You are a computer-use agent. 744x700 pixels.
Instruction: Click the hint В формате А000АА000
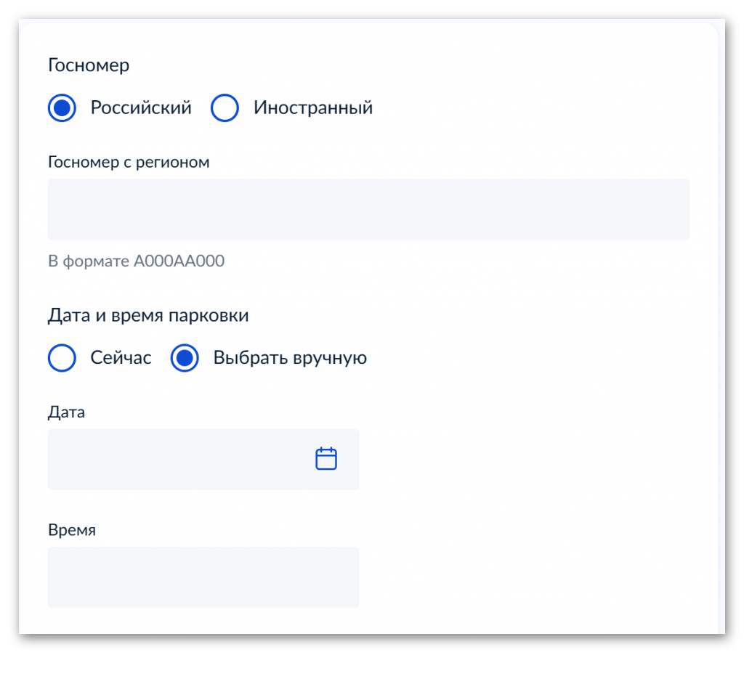[136, 261]
